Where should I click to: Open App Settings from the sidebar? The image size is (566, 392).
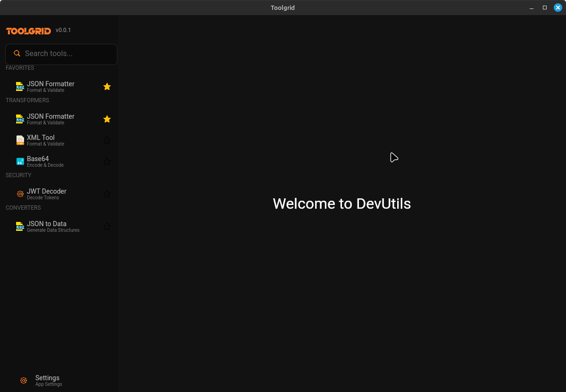coord(47,380)
